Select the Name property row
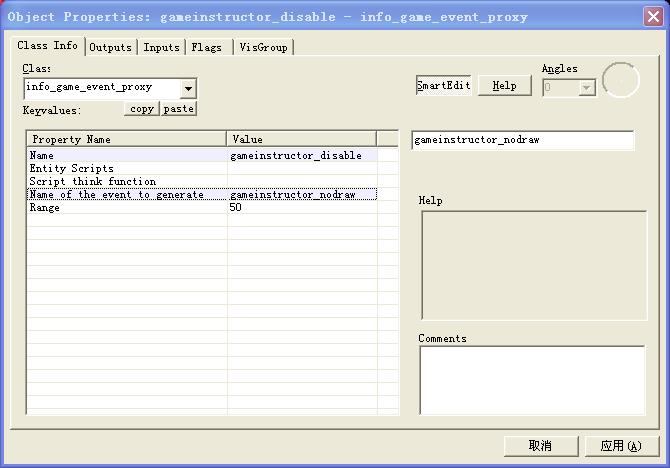 tap(202, 156)
